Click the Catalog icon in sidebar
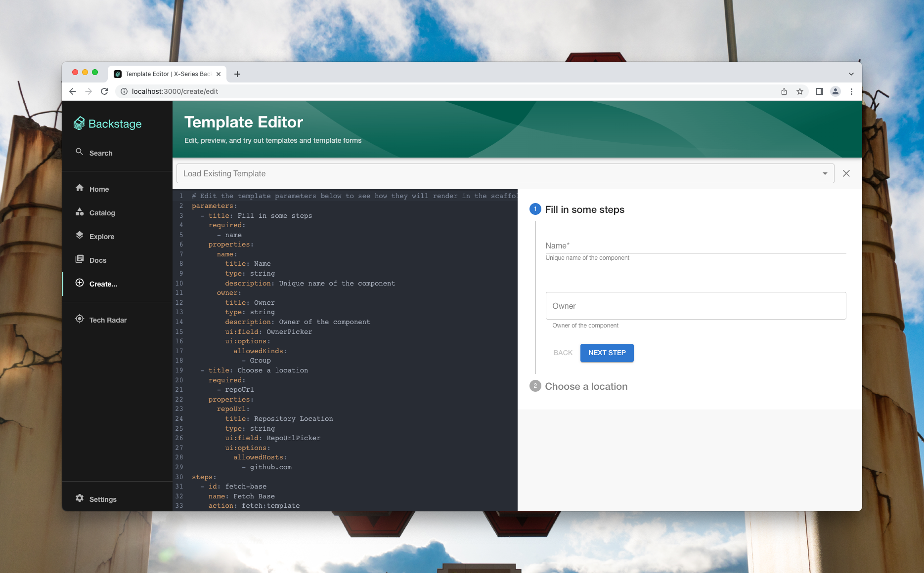924x573 pixels. [80, 212]
